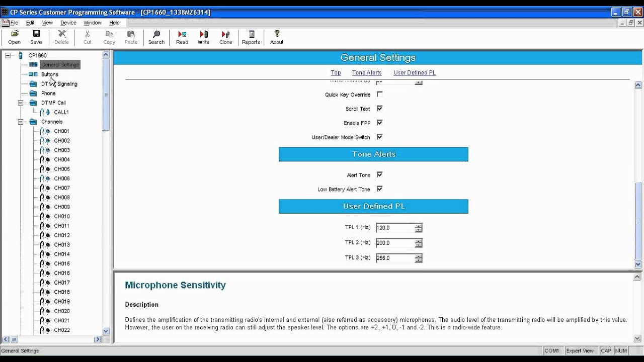644x362 pixels.
Task: Open the Device menu
Action: pos(68,23)
